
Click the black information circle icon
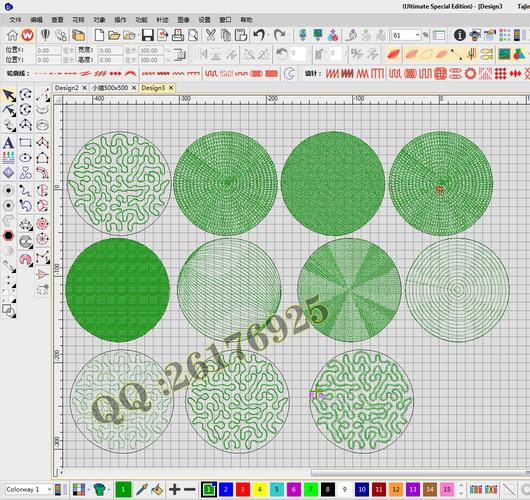point(460,35)
